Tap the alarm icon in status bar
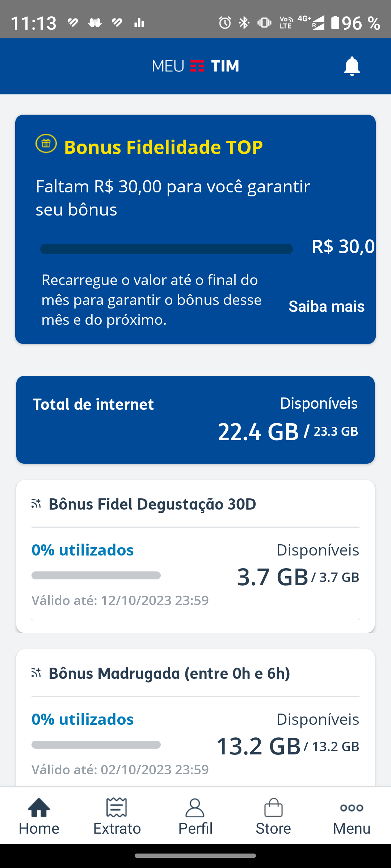This screenshot has height=868, width=391. (x=225, y=23)
